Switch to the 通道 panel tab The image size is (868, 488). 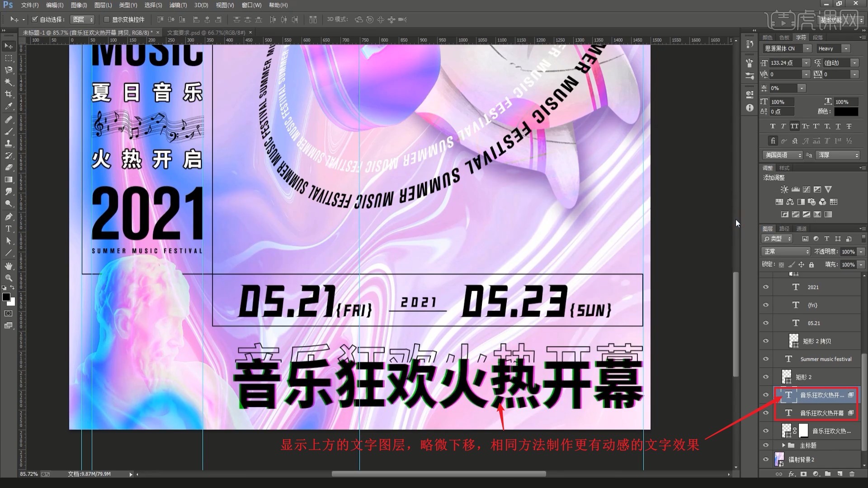coord(802,229)
